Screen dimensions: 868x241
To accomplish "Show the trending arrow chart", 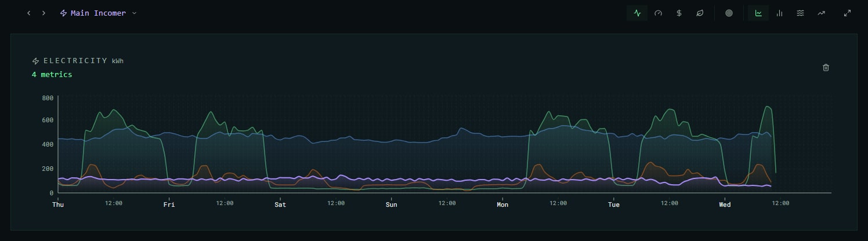I will pyautogui.click(x=821, y=13).
